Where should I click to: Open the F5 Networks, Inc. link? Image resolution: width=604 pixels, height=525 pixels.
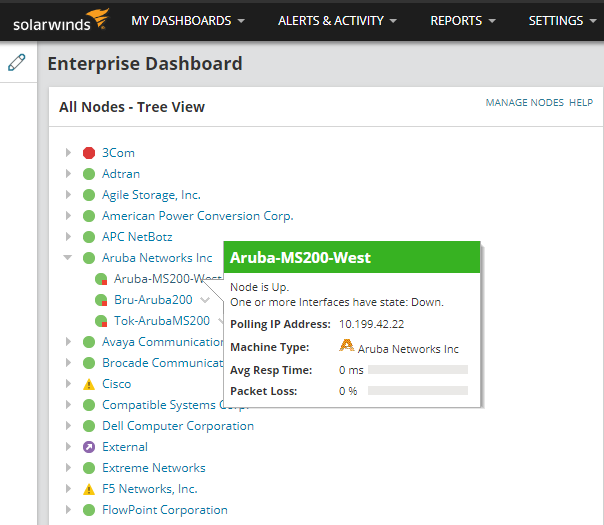(x=150, y=489)
